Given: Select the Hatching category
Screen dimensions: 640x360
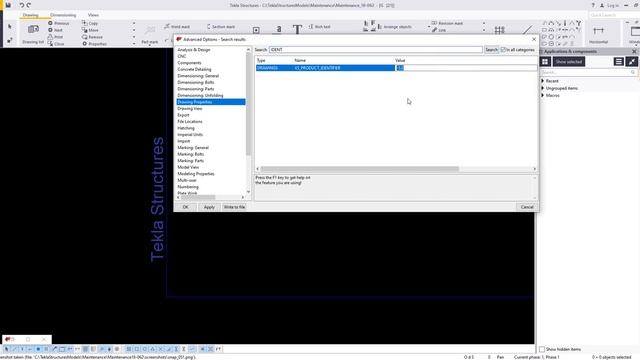Looking at the screenshot, I should coord(186,128).
